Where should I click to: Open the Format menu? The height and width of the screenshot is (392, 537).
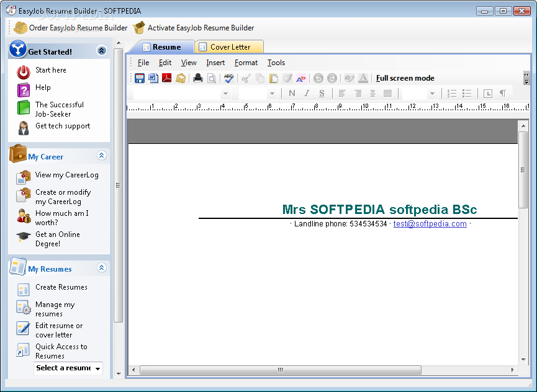coord(246,63)
